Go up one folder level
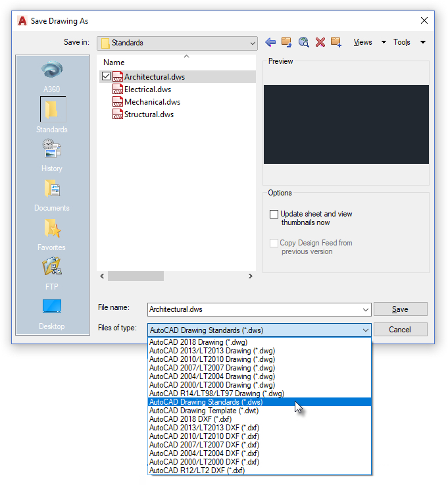Screen dimensions: 448x485 coord(286,42)
